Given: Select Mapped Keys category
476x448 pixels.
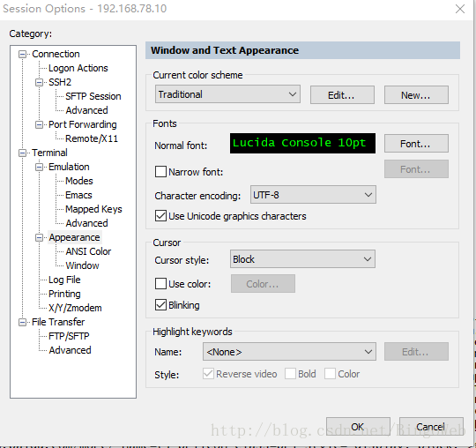Looking at the screenshot, I should pos(93,209).
